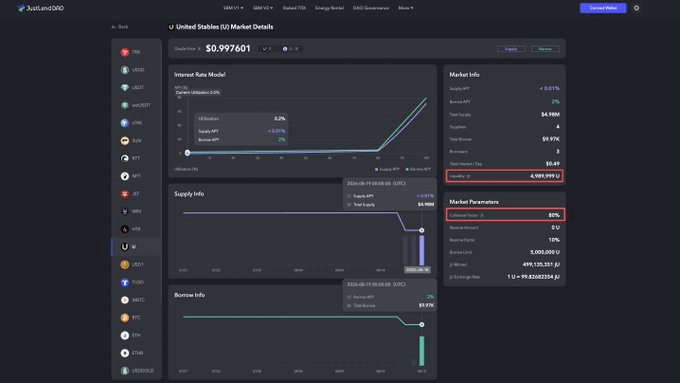Click the utilization marker on rate curve

[x=187, y=153]
